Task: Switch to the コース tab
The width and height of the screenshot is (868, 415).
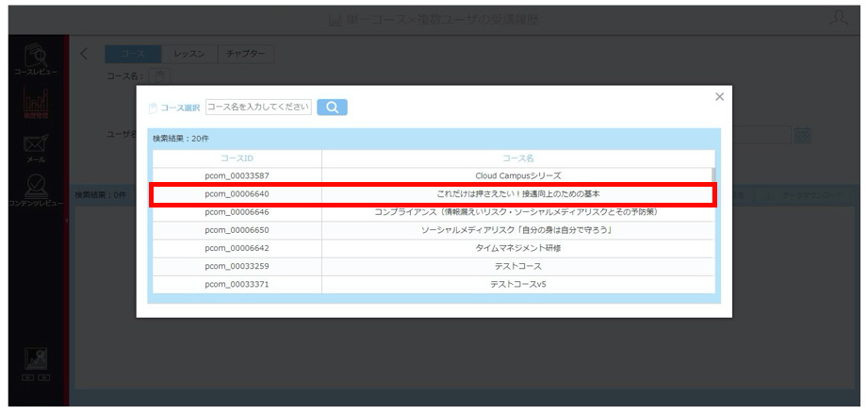Action: pos(133,54)
